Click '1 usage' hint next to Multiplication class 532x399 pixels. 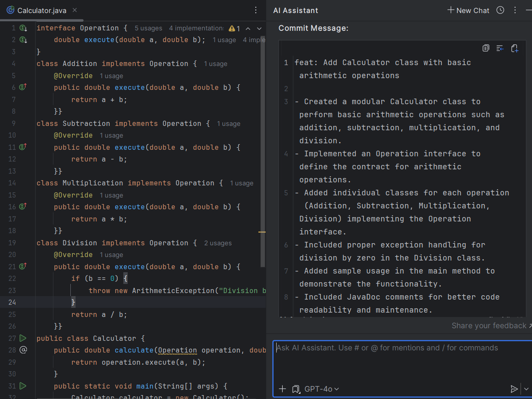pos(241,183)
